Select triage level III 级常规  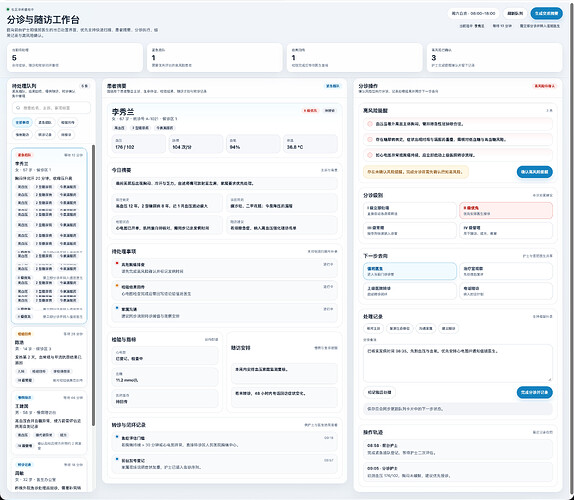(x=410, y=230)
